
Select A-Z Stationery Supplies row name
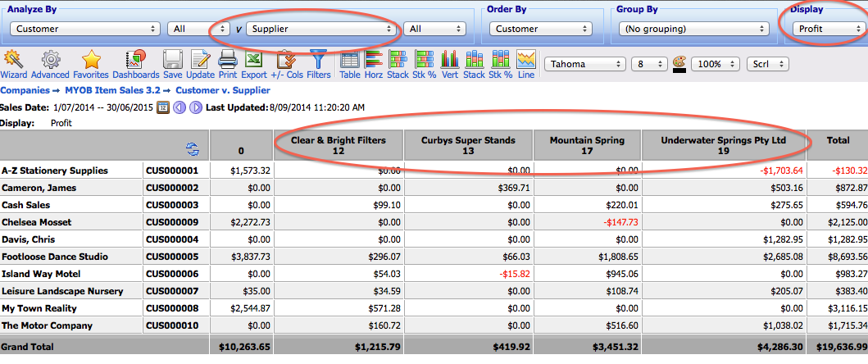(55, 171)
